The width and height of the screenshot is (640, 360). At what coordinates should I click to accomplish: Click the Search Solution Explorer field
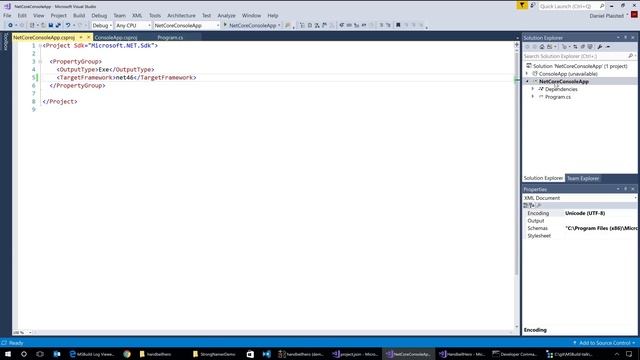tap(575, 56)
